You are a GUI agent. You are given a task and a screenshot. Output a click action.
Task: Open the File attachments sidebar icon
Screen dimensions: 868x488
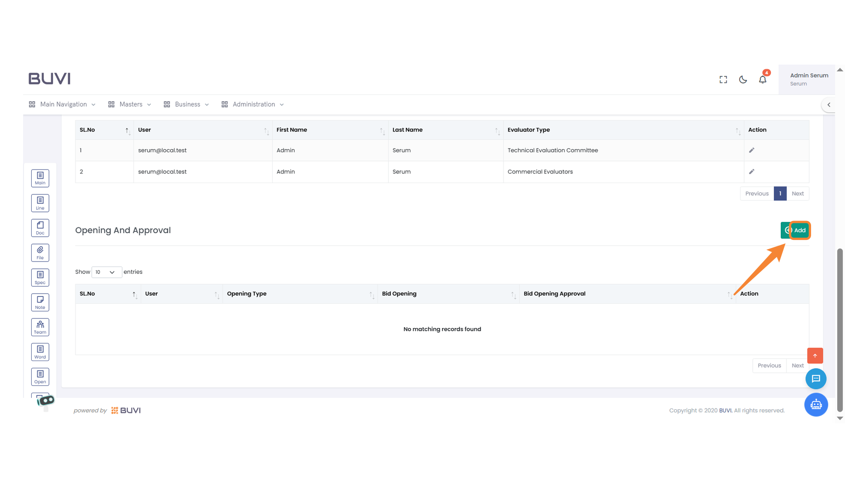click(x=40, y=253)
